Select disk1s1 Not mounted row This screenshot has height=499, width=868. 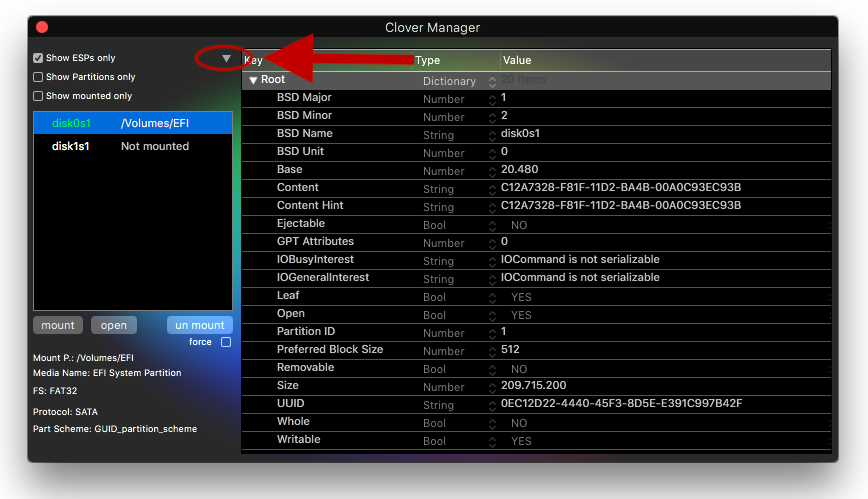tap(133, 146)
